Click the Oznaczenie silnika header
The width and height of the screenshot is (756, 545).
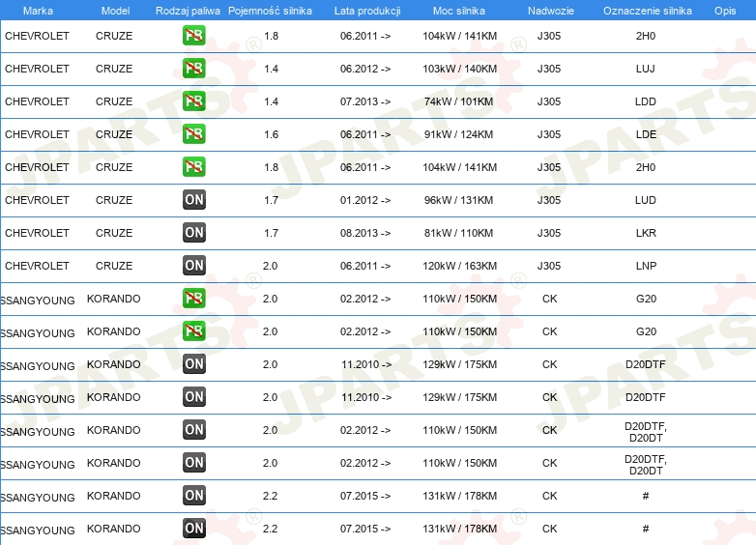[x=647, y=10]
